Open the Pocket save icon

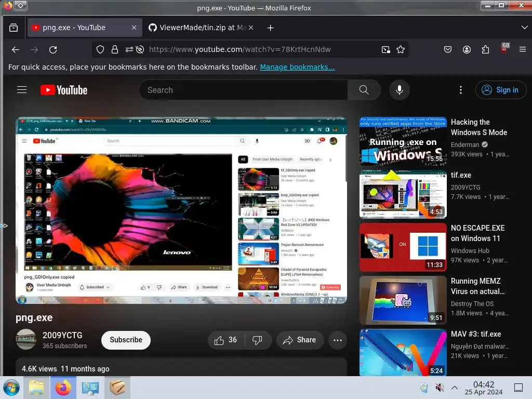[448, 49]
